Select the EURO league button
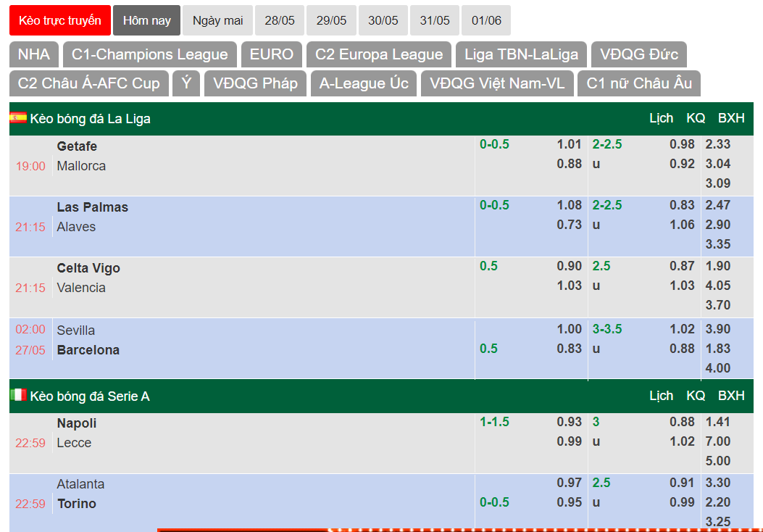 [x=272, y=54]
